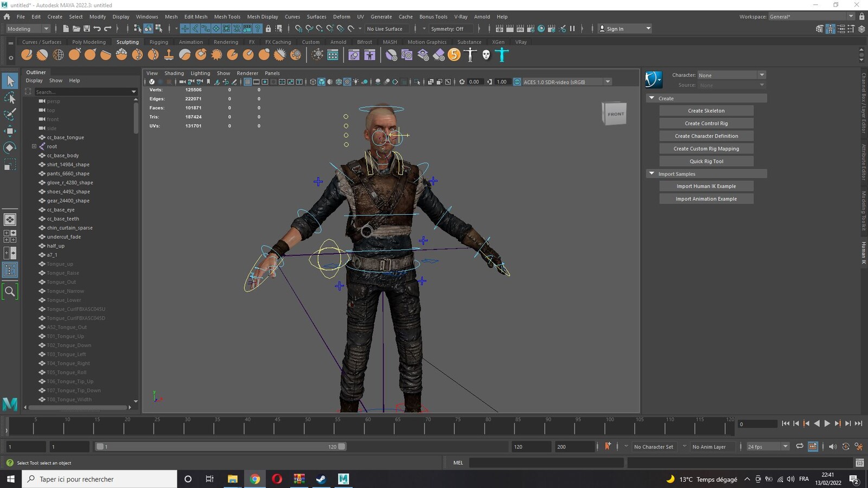This screenshot has height=488, width=868.
Task: Switch to the Poly Modeling shelf tab
Action: [89, 42]
